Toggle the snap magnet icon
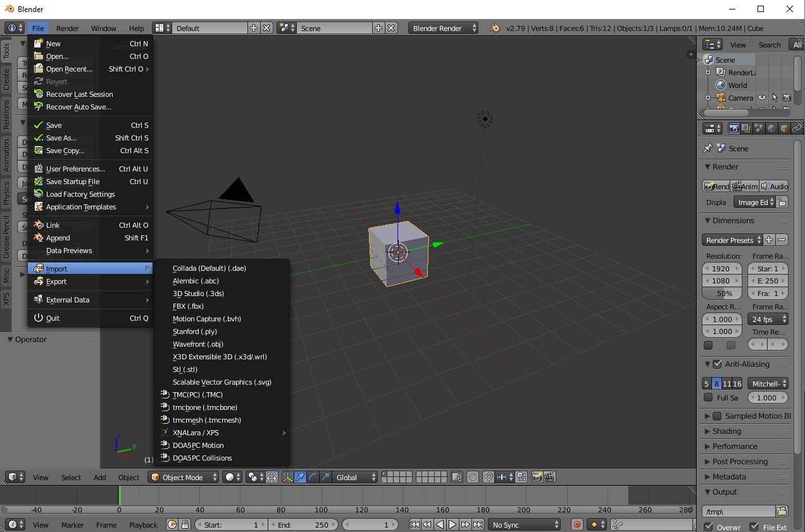Viewport: 805px width, 532px height. pos(489,478)
